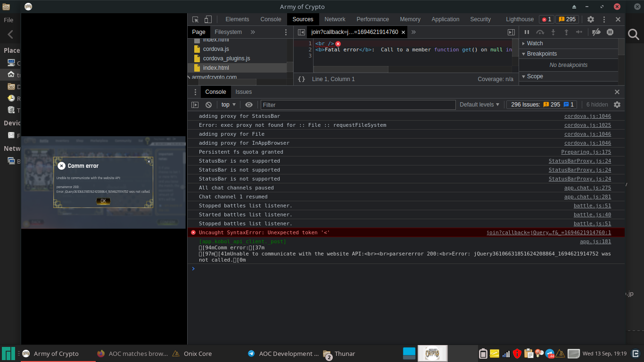
Task: Pretty print the source with braces icon
Action: (302, 79)
